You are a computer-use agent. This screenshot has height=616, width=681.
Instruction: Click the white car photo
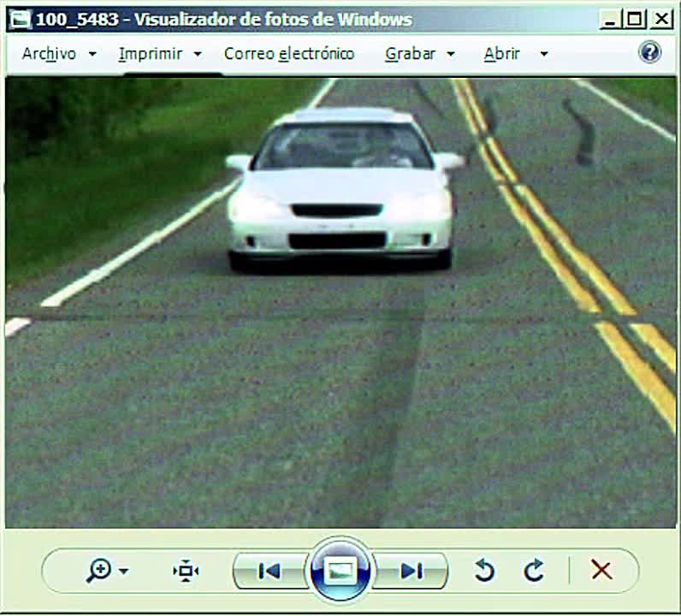click(x=340, y=302)
